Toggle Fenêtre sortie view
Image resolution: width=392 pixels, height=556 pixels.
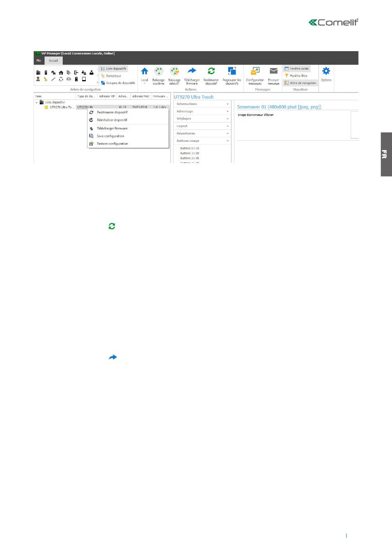[296, 69]
